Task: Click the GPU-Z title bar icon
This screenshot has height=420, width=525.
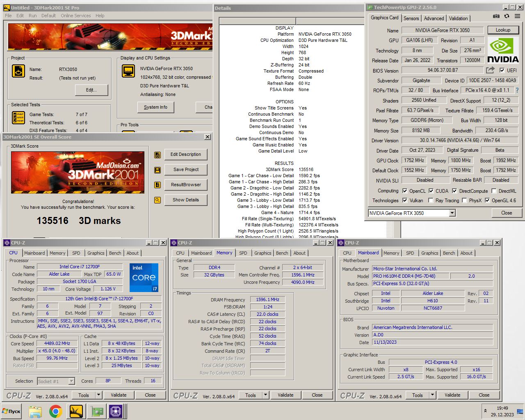Action: pyautogui.click(x=370, y=7)
